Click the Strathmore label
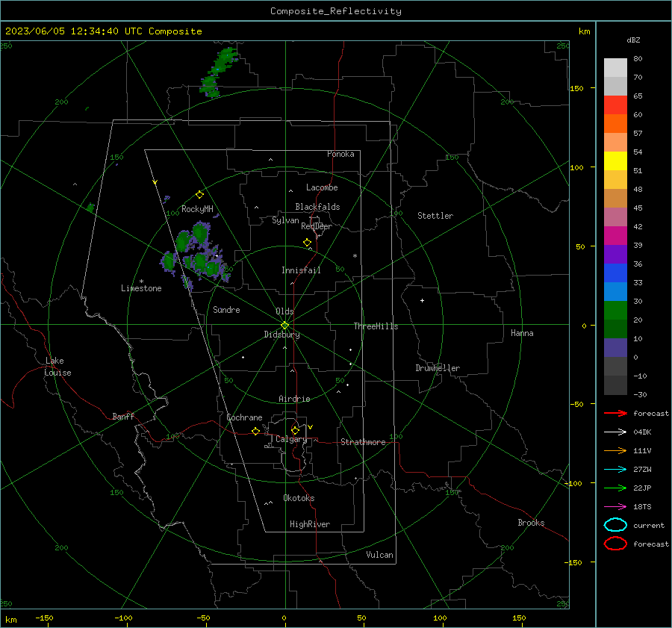Image resolution: width=672 pixels, height=628 pixels. (363, 442)
